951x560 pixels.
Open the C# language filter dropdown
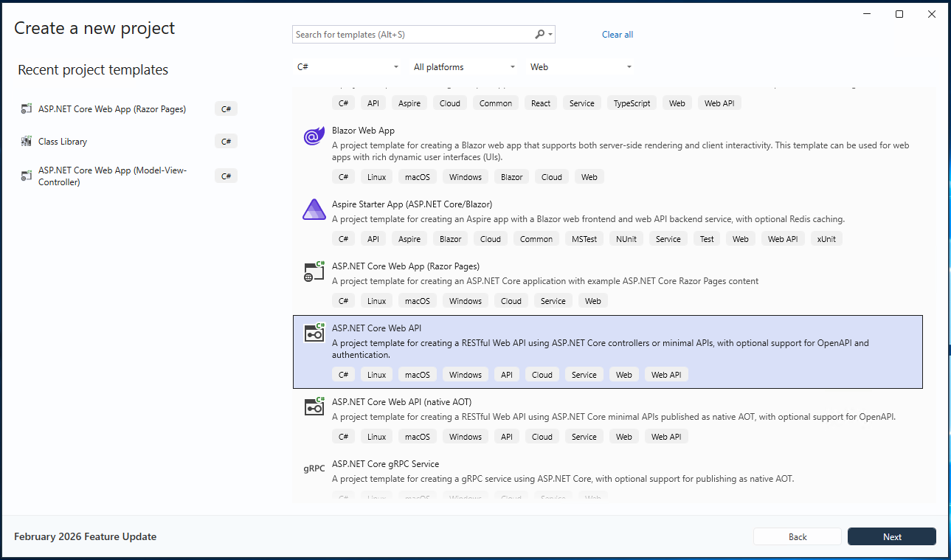point(348,67)
